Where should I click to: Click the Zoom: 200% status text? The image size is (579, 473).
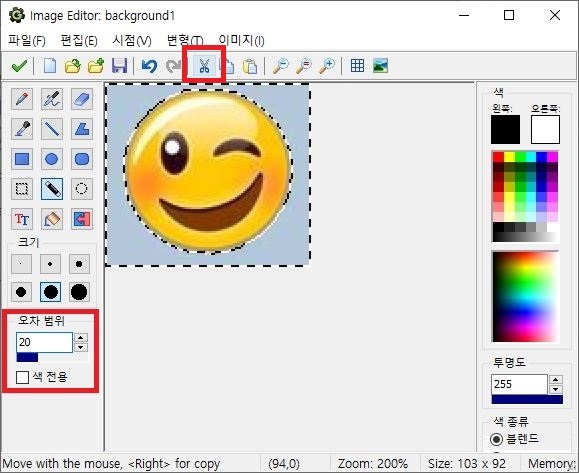pos(373,464)
